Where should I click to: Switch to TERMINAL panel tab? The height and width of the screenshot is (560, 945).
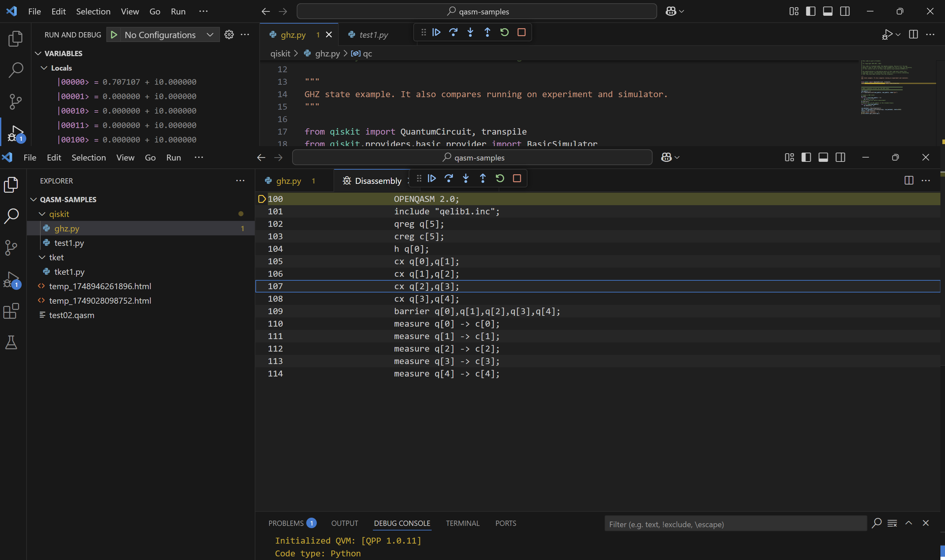click(x=462, y=523)
